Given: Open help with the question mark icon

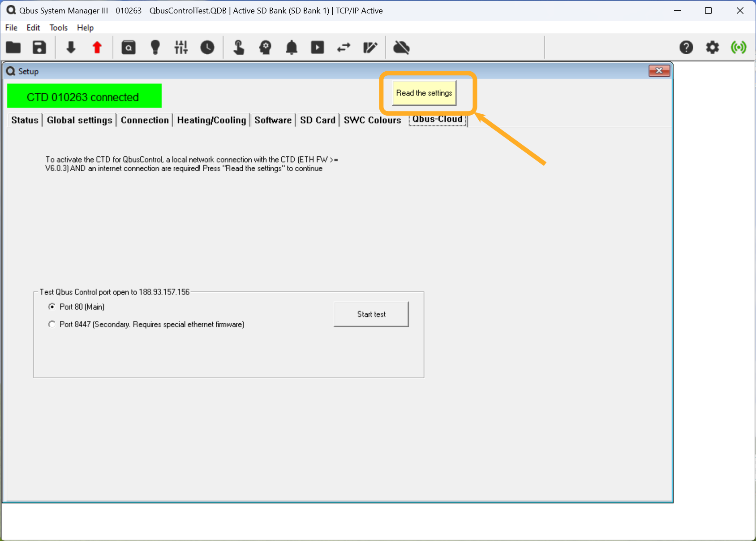Looking at the screenshot, I should pos(686,47).
